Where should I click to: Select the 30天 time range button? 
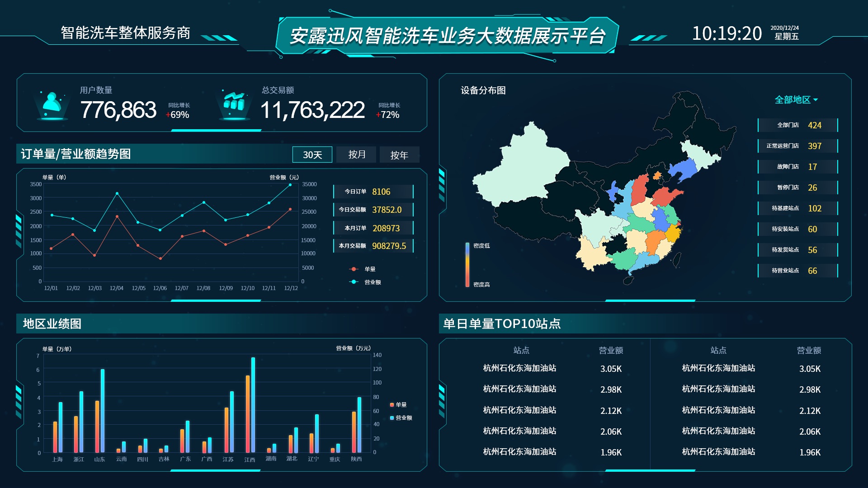pyautogui.click(x=312, y=155)
